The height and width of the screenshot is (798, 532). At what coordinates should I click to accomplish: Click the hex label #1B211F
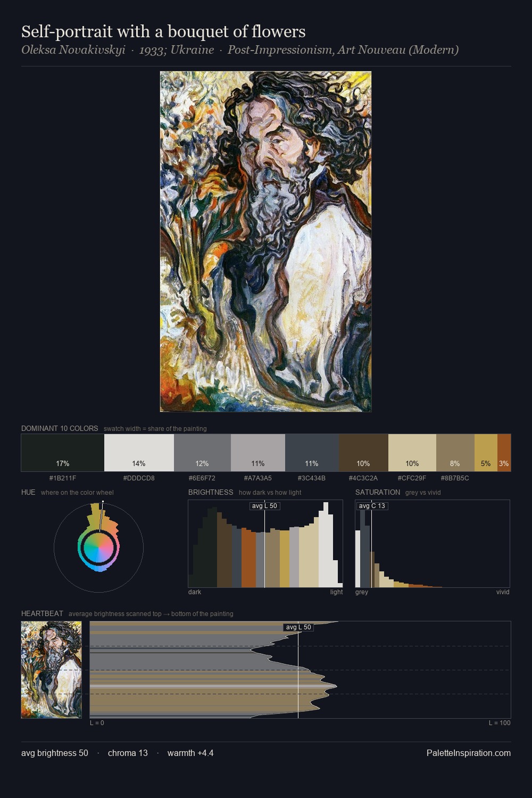click(x=63, y=478)
